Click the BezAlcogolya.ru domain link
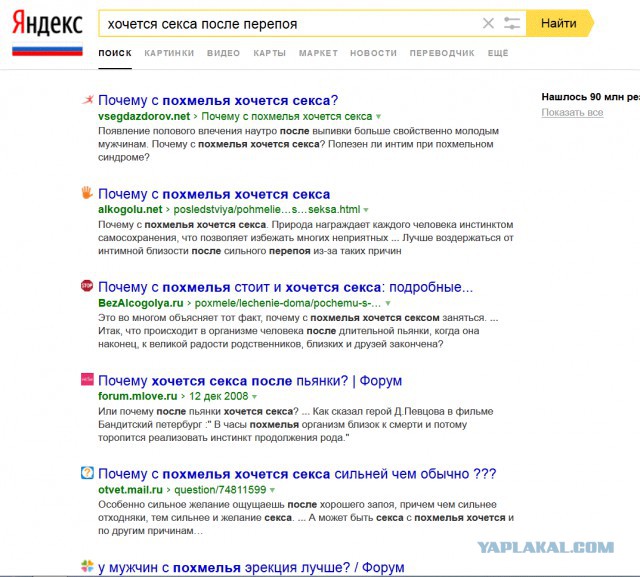 coord(141,303)
